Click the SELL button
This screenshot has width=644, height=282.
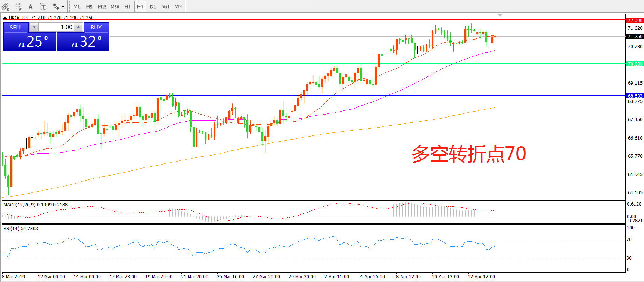16,27
